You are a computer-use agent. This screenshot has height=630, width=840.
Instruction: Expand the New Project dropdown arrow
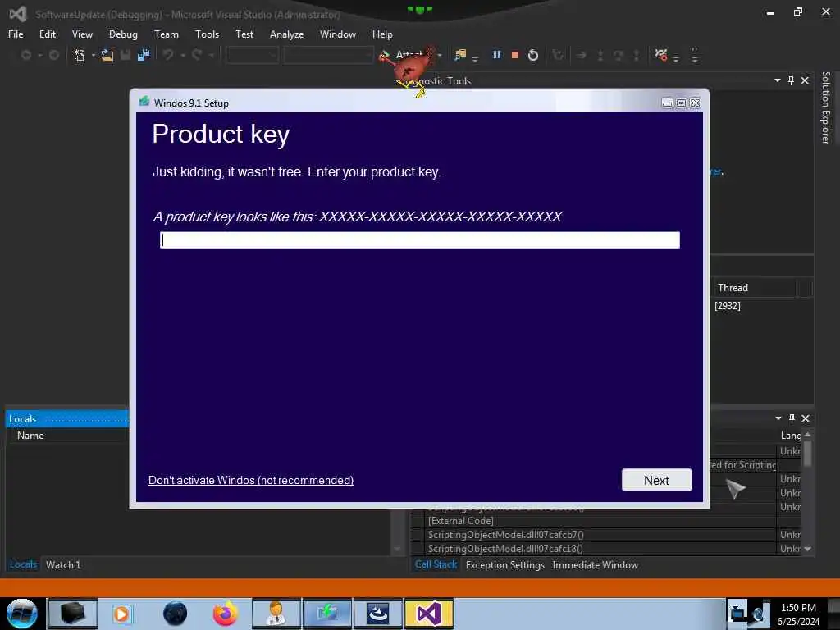pyautogui.click(x=94, y=55)
